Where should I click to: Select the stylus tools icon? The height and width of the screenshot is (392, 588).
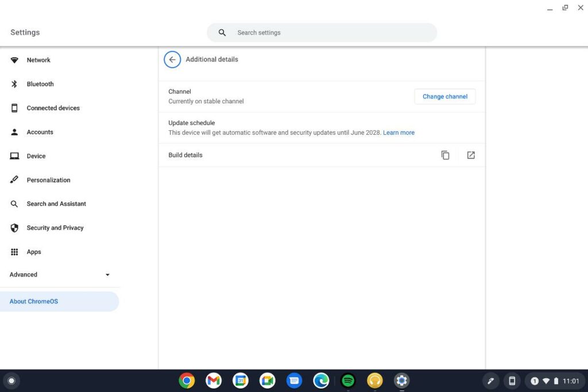[x=490, y=381]
